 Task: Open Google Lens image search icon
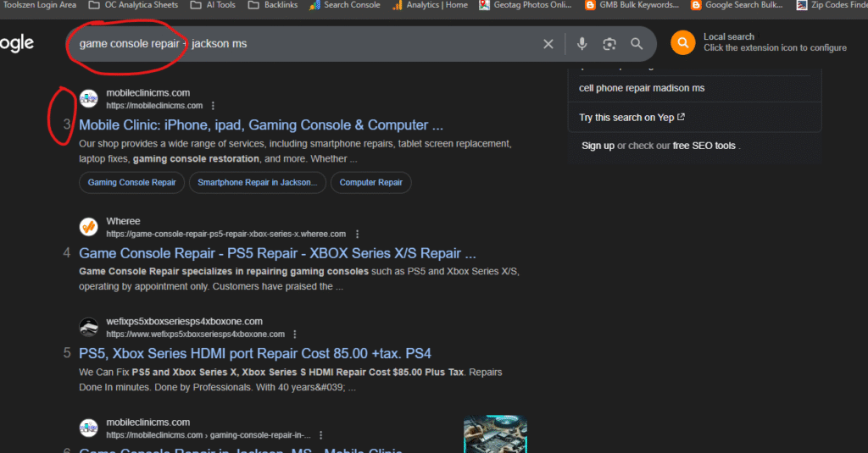(609, 44)
